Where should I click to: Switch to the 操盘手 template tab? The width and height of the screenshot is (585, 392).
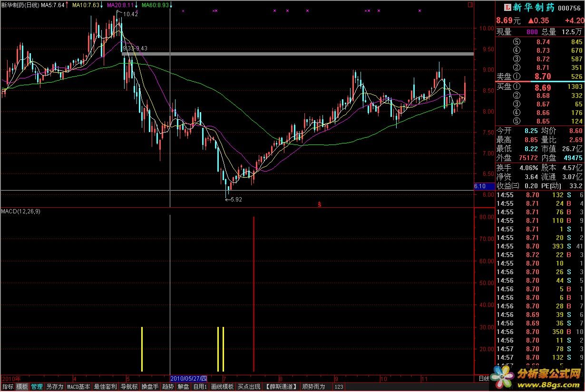150,387
